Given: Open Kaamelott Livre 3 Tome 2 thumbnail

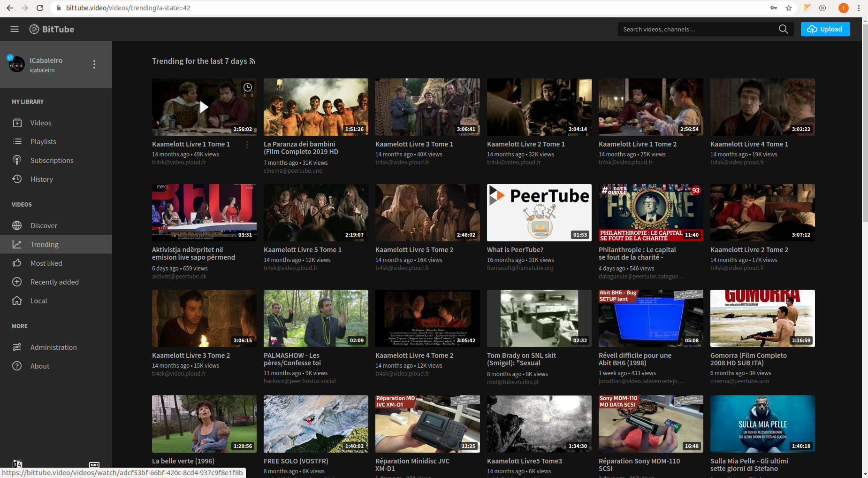Looking at the screenshot, I should pos(204,318).
